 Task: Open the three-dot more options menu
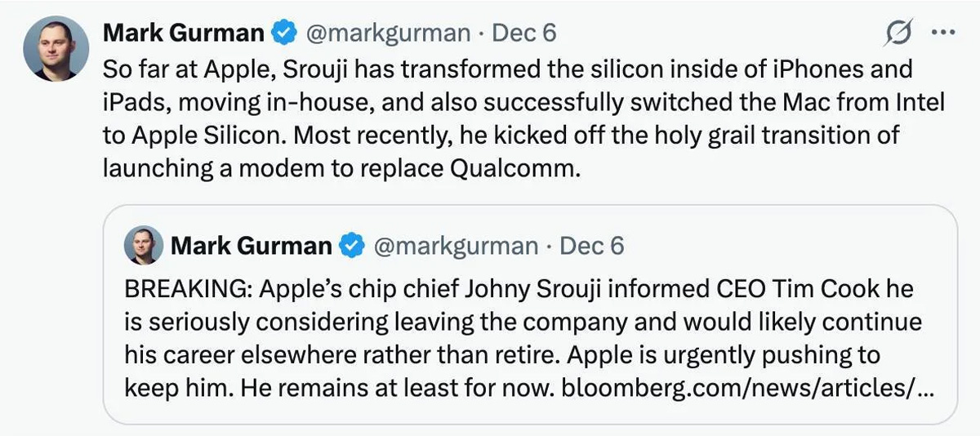(942, 33)
